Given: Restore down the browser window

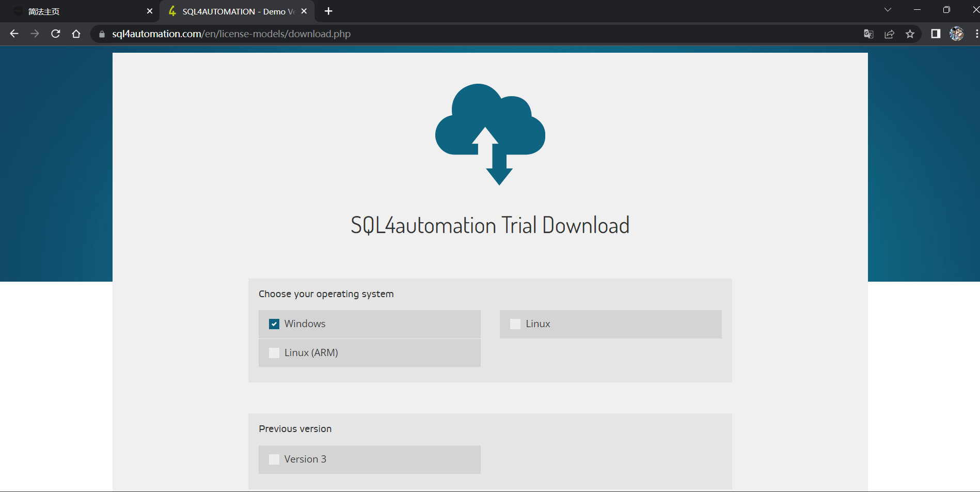Looking at the screenshot, I should coord(946,10).
